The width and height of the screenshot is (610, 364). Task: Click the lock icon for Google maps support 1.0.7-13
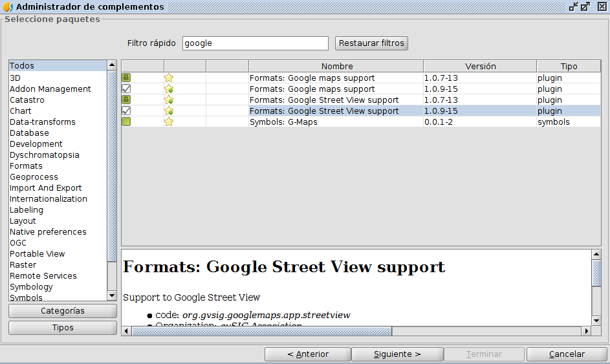[x=126, y=78]
